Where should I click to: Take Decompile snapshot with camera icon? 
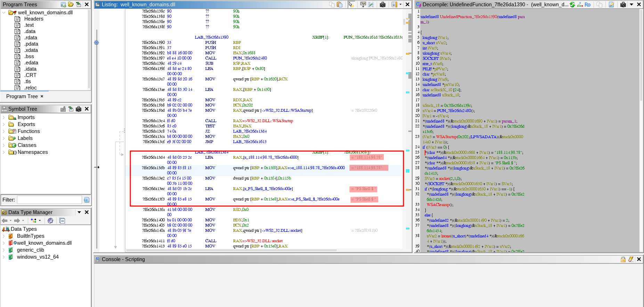click(x=623, y=5)
